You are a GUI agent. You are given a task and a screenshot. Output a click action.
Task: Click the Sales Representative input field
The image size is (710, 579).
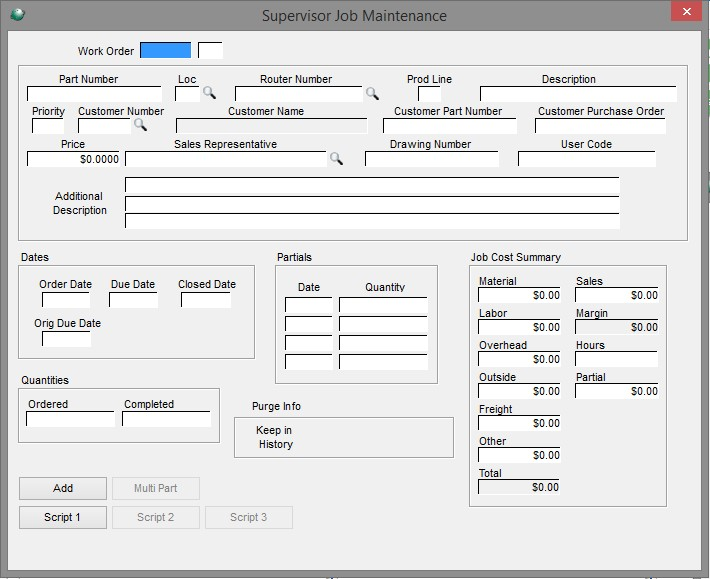point(225,159)
